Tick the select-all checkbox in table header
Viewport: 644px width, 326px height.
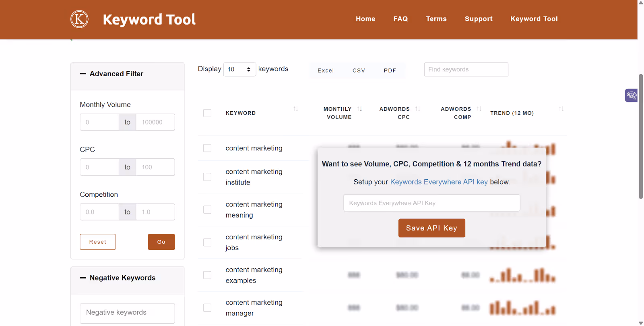pyautogui.click(x=207, y=113)
